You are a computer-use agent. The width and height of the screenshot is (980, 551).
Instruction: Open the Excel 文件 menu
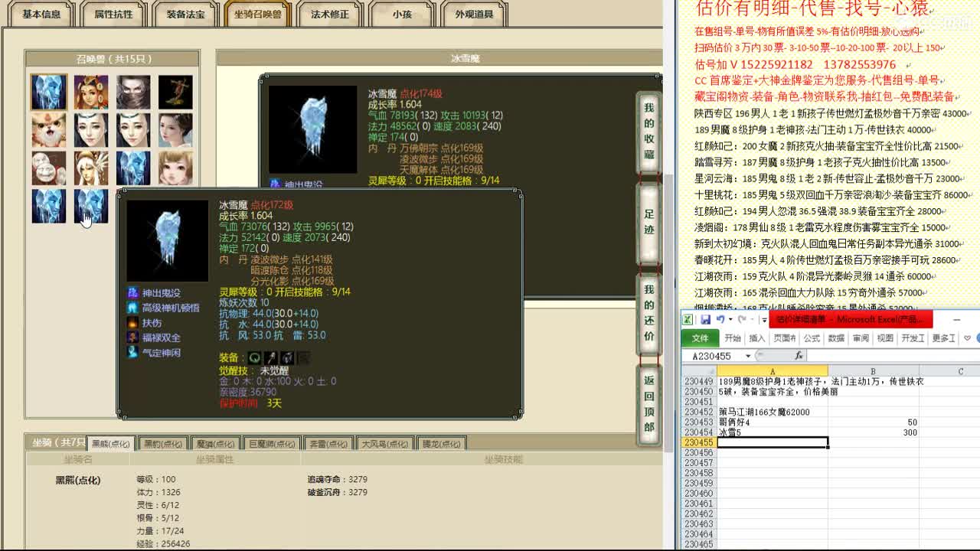701,338
